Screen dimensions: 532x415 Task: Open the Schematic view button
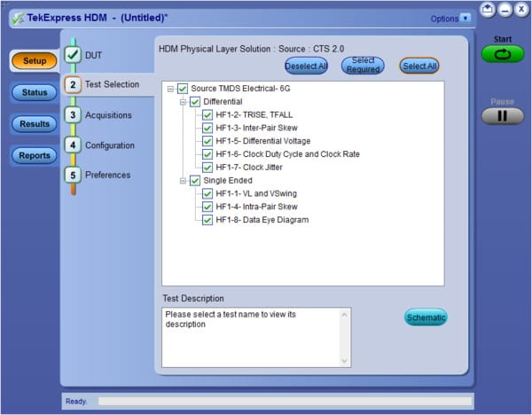coord(426,317)
